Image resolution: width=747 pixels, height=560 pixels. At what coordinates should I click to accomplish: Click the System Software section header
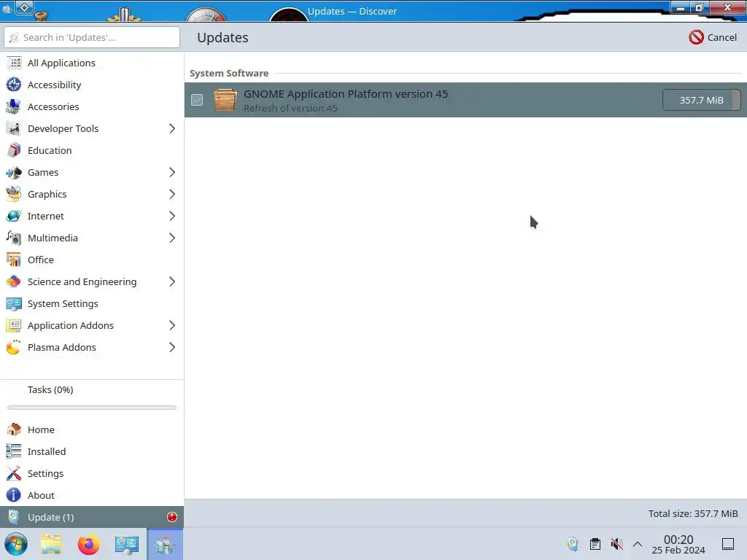pyautogui.click(x=229, y=74)
